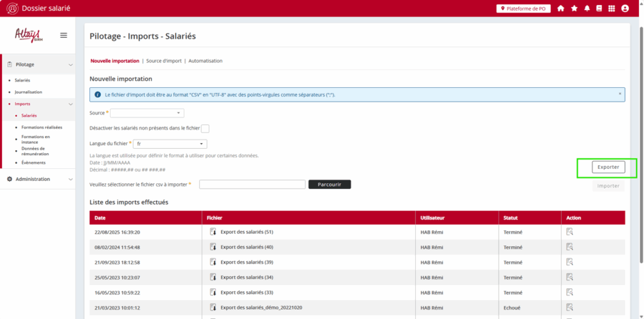
Task: Open the user account profile icon
Action: click(625, 8)
